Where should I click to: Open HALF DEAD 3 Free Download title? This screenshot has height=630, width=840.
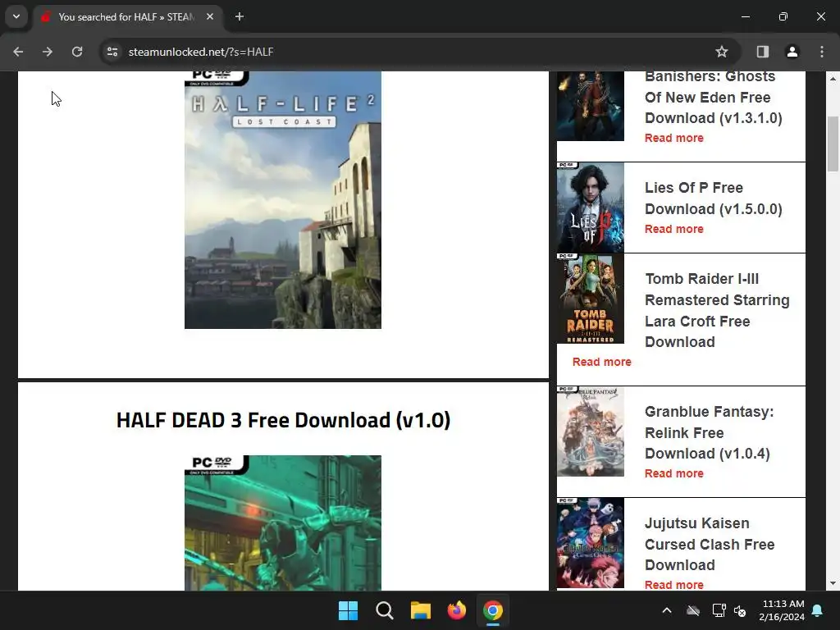tap(283, 420)
